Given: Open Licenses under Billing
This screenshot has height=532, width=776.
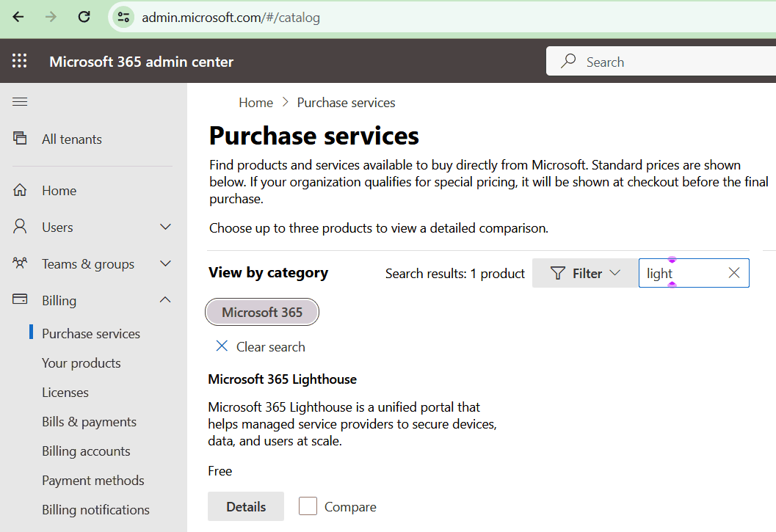Looking at the screenshot, I should [x=65, y=393].
